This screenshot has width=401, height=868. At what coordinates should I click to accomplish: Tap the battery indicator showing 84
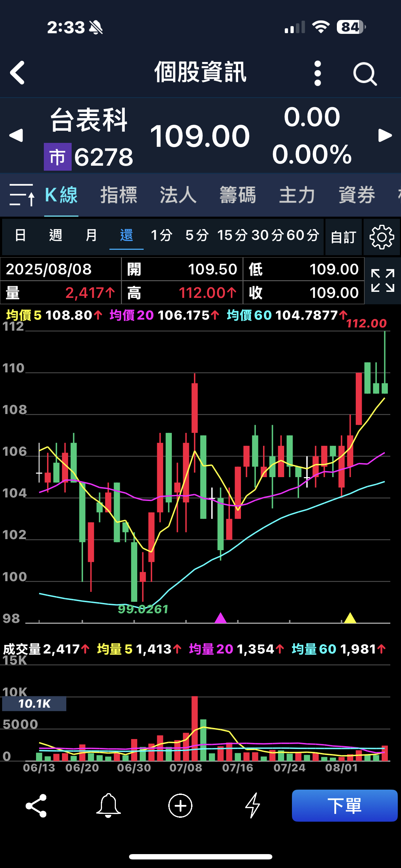pos(351,27)
